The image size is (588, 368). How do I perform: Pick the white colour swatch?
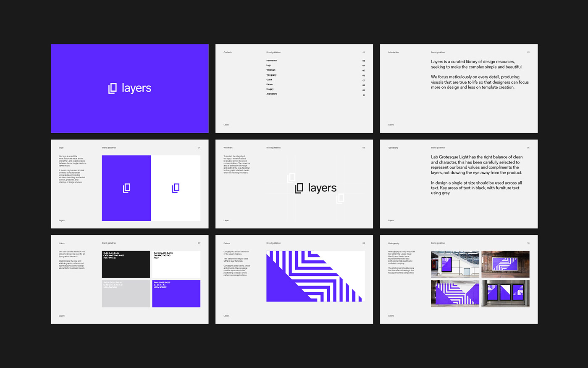176,265
